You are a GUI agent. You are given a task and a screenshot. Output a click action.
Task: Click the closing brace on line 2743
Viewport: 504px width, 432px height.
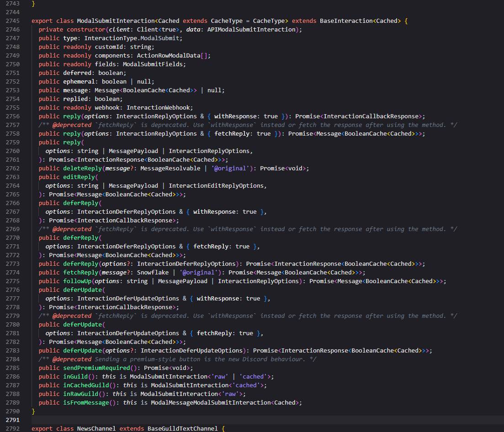click(x=33, y=4)
